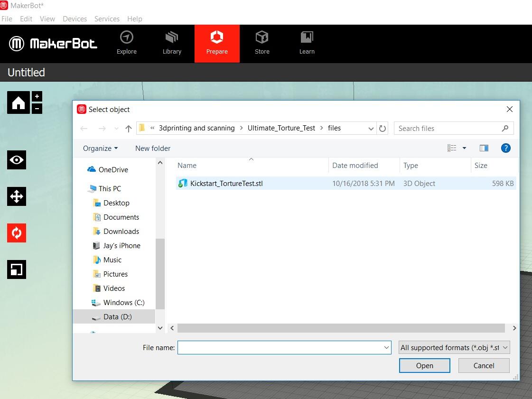
Task: Click New folder button
Action: [153, 148]
